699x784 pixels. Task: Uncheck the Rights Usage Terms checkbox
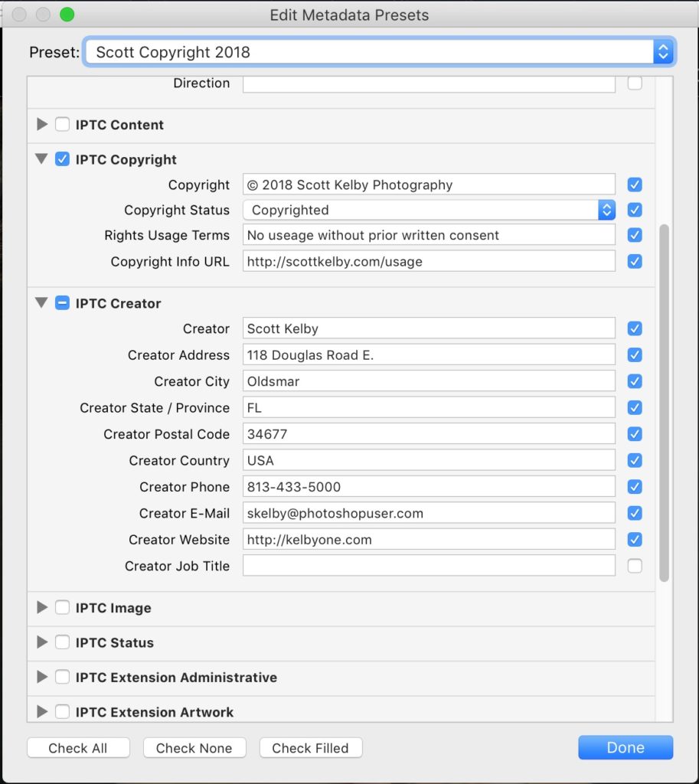[x=635, y=234]
